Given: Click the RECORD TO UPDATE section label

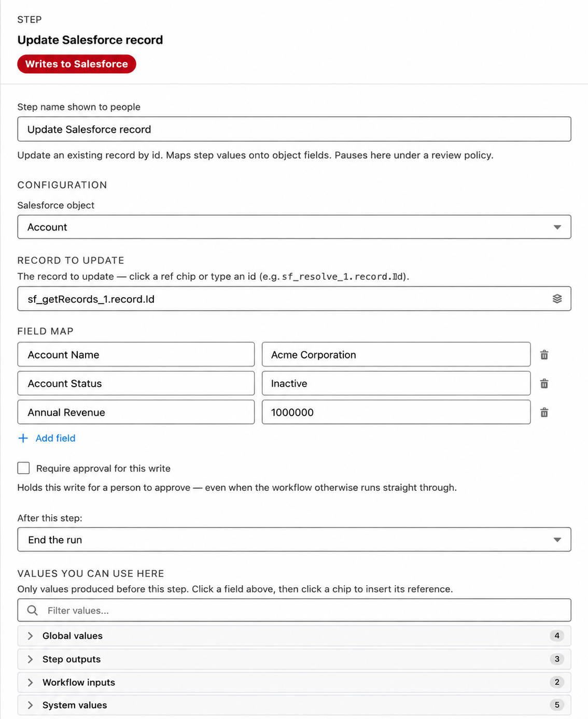Looking at the screenshot, I should tap(71, 260).
